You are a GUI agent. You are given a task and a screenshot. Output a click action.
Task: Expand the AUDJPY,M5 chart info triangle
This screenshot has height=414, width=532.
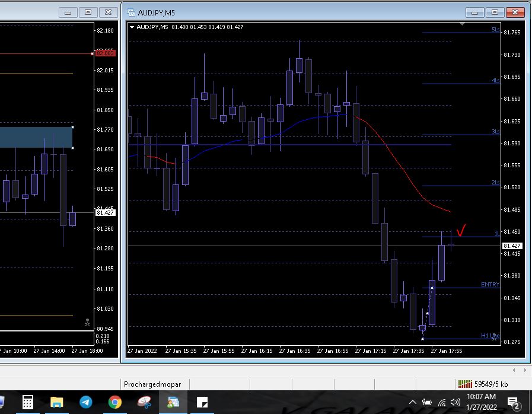[x=132, y=27]
